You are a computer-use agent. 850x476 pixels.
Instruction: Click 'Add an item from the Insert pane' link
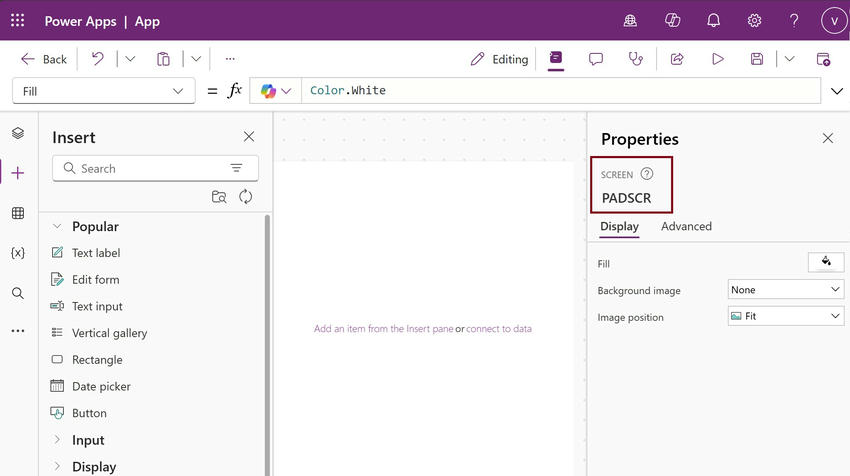click(x=383, y=329)
